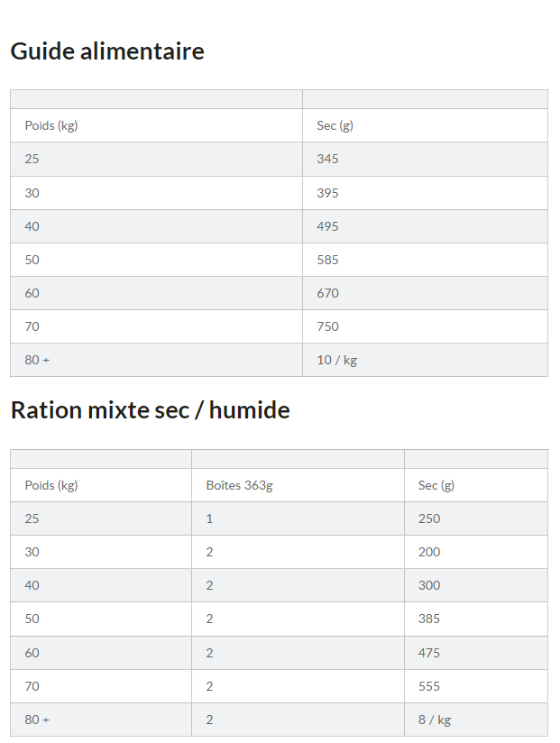Image resolution: width=560 pixels, height=743 pixels.
Task: Click the 475 grams cell
Action: (429, 653)
